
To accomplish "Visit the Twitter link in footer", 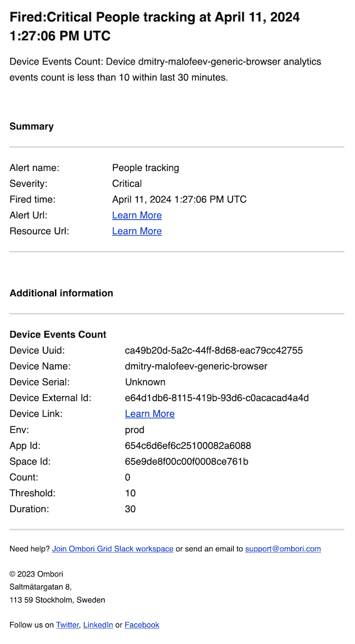I will pyautogui.click(x=67, y=624).
